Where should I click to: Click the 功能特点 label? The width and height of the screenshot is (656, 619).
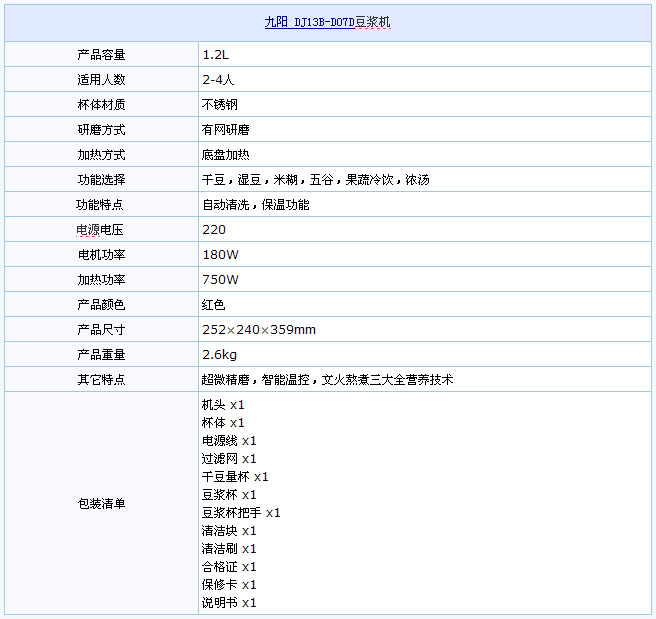(x=100, y=205)
